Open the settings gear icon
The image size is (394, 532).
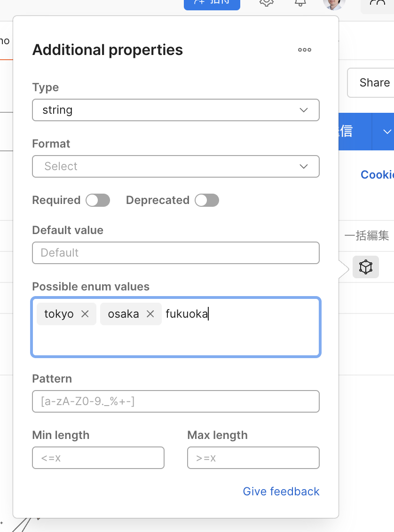(266, 2)
